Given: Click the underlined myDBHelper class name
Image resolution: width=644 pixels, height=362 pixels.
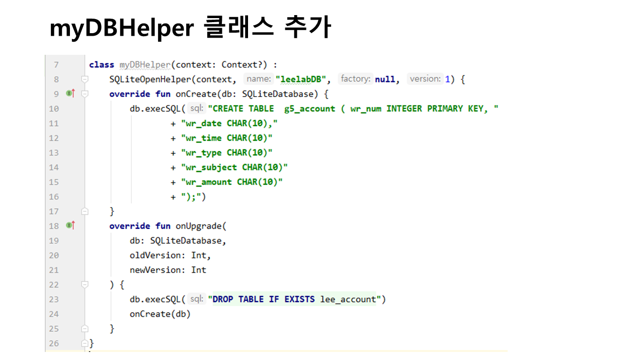Looking at the screenshot, I should click(x=144, y=65).
